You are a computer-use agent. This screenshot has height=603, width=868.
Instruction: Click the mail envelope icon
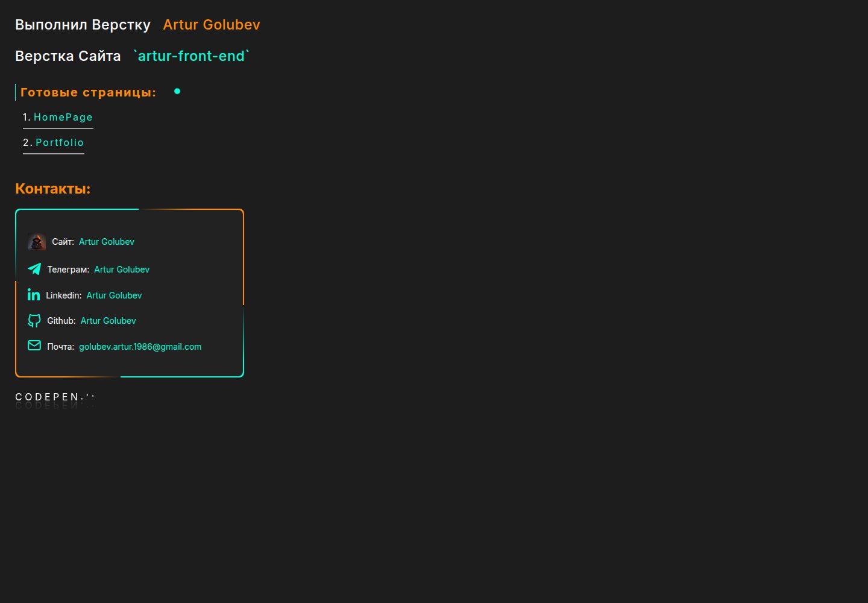pyautogui.click(x=34, y=346)
